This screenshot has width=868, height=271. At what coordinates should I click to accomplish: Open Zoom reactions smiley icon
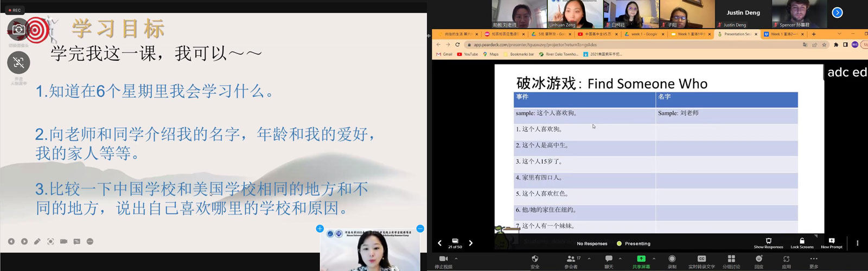click(758, 259)
